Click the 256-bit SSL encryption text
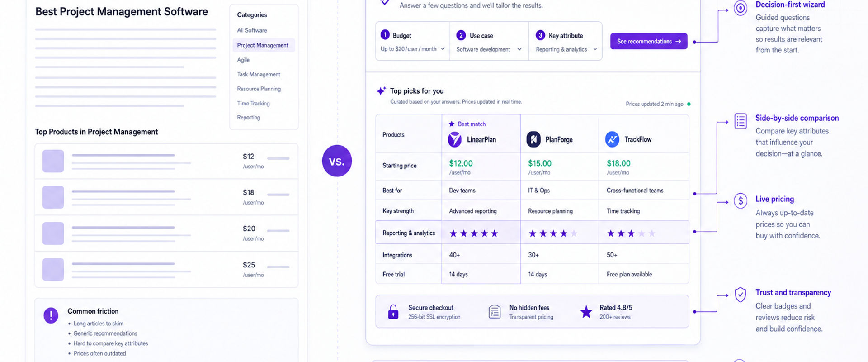This screenshot has width=868, height=362. (434, 317)
